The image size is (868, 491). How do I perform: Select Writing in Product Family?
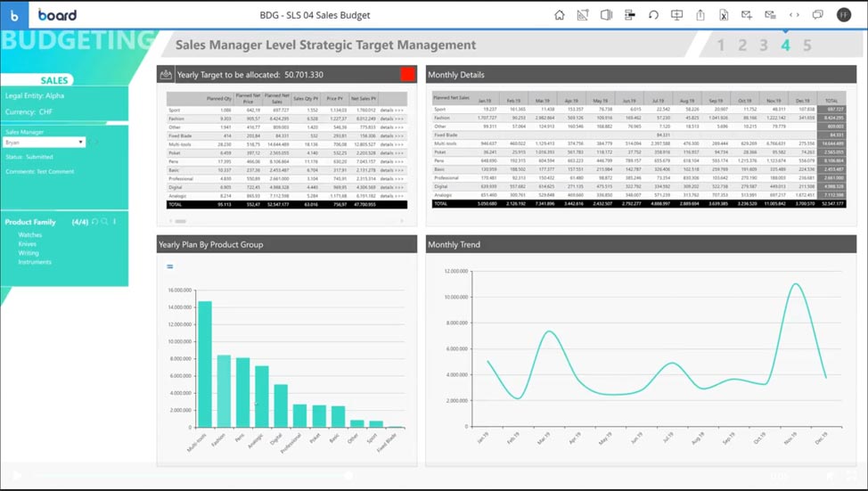coord(29,253)
